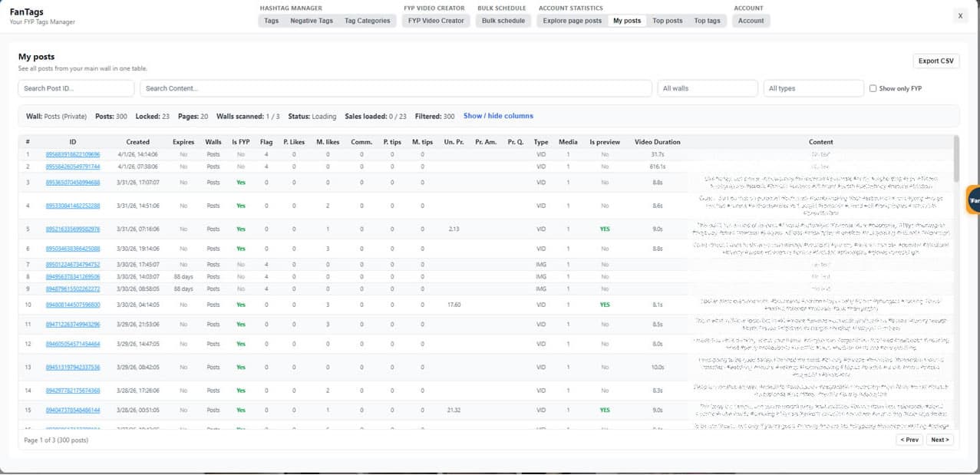Select the Tag Categories tab
The width and height of the screenshot is (980, 475).
(368, 21)
